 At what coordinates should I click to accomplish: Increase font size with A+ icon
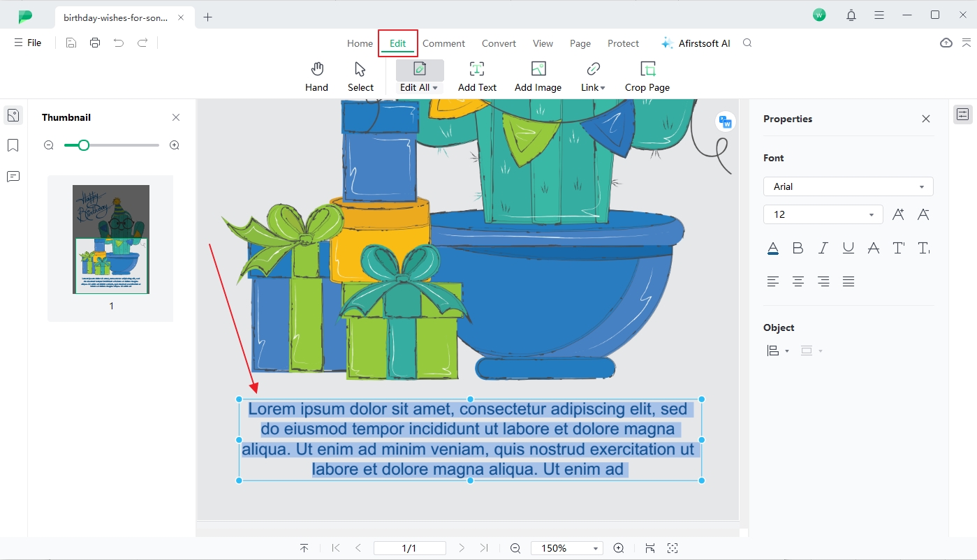[898, 214]
